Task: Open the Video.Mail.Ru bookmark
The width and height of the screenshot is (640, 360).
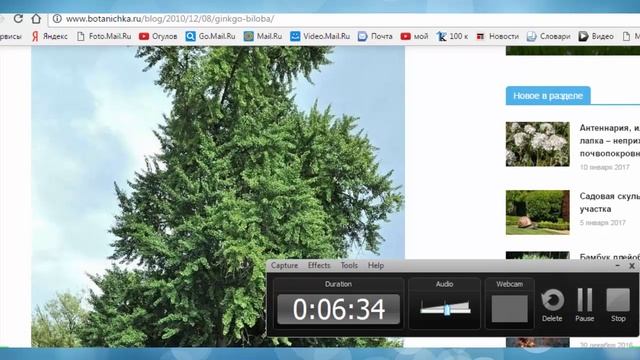Action: (x=320, y=36)
